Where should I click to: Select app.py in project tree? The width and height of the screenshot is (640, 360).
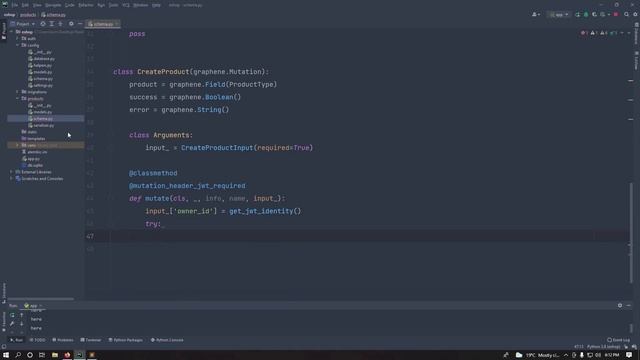tap(31, 159)
